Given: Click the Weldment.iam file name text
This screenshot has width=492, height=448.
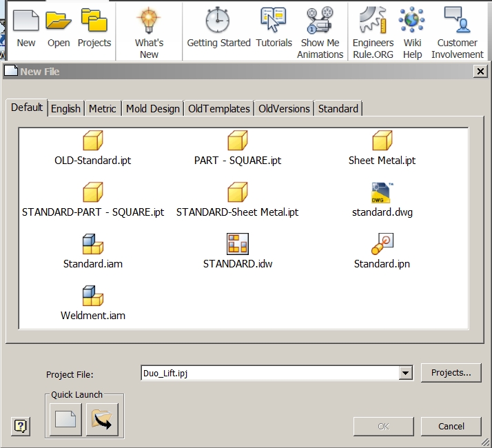Looking at the screenshot, I should 93,315.
